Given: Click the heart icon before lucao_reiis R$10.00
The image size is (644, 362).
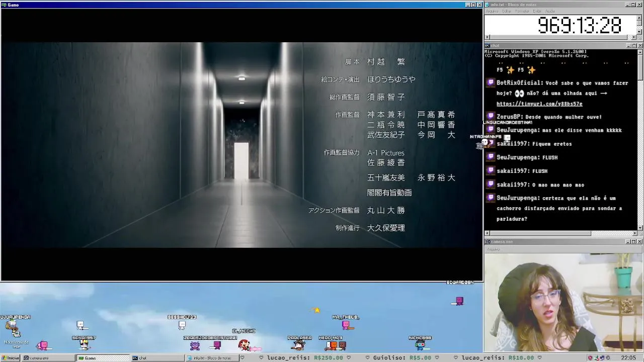Looking at the screenshot, I should 455,358.
